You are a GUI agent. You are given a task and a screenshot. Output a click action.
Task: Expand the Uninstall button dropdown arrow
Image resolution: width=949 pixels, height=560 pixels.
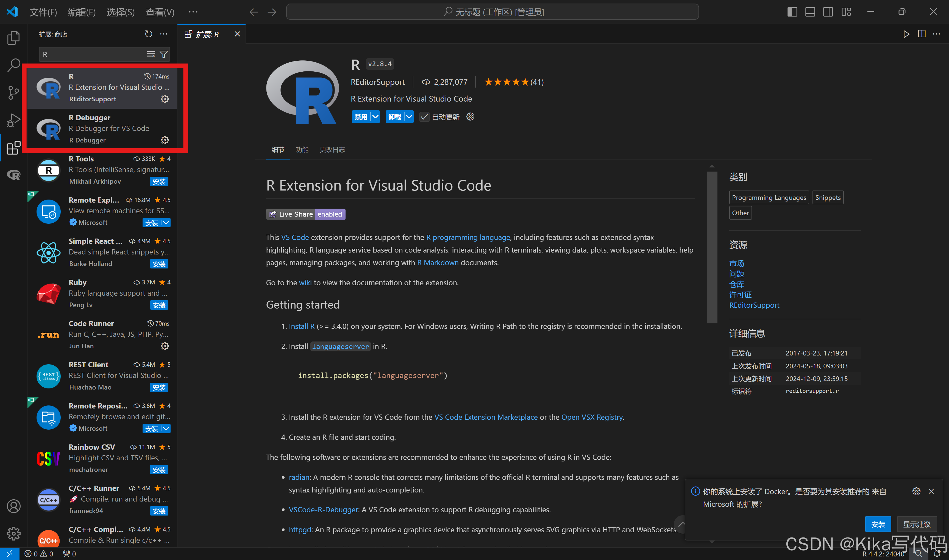(409, 117)
